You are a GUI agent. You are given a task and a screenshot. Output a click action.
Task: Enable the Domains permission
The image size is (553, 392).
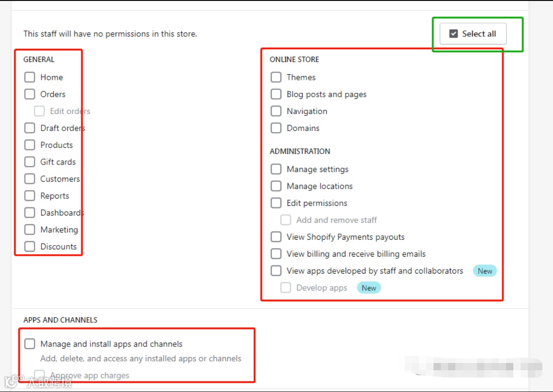pyautogui.click(x=276, y=128)
